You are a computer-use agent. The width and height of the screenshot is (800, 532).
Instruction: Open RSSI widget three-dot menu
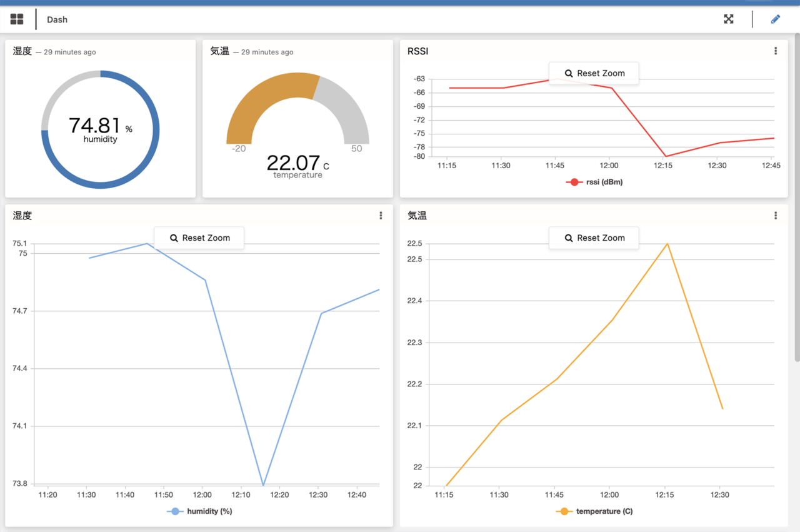(775, 51)
